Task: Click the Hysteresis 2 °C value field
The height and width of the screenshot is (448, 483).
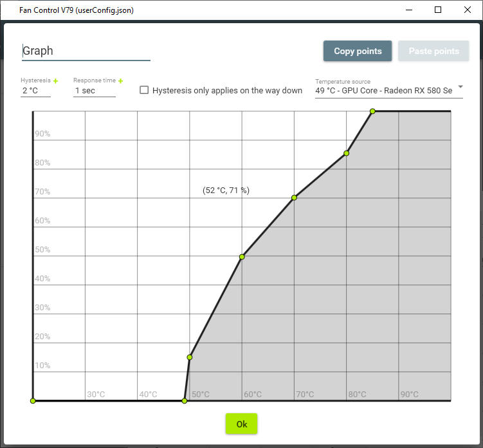Action: point(35,91)
